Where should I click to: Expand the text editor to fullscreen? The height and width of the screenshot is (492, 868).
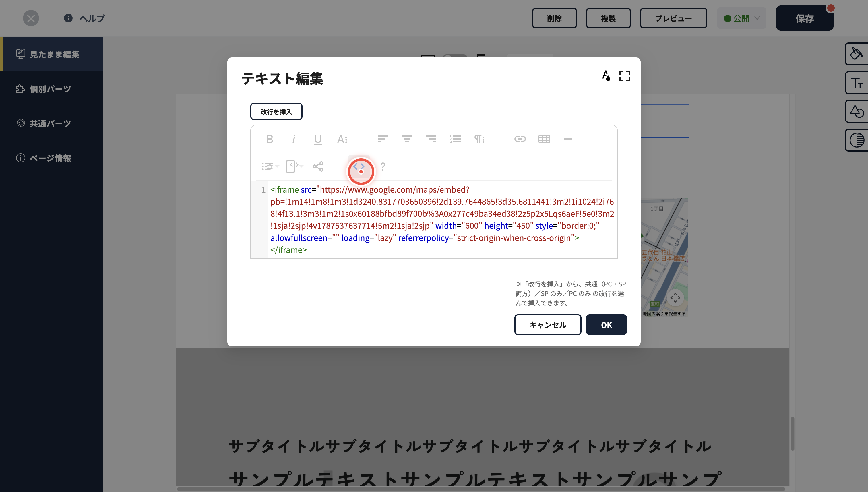624,76
